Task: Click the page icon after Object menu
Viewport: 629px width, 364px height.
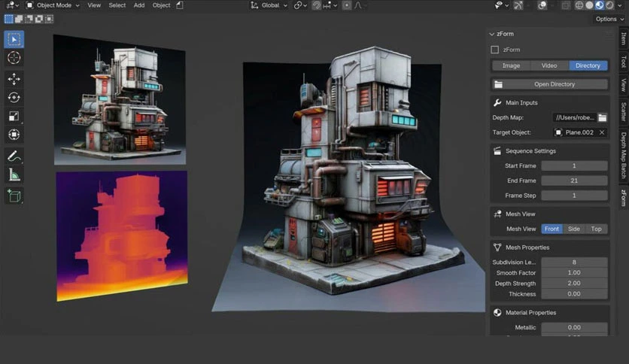Action: (180, 5)
